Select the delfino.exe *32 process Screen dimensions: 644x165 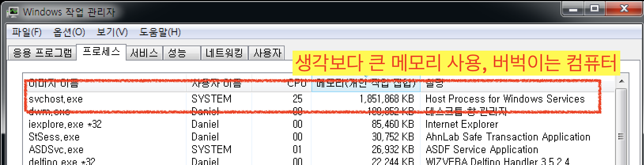(319, 161)
